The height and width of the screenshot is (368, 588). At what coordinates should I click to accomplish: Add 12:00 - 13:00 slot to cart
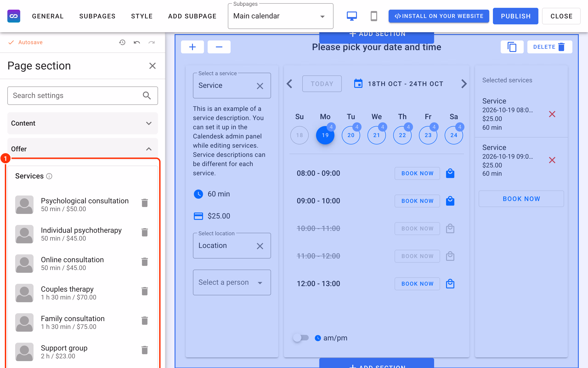point(450,284)
